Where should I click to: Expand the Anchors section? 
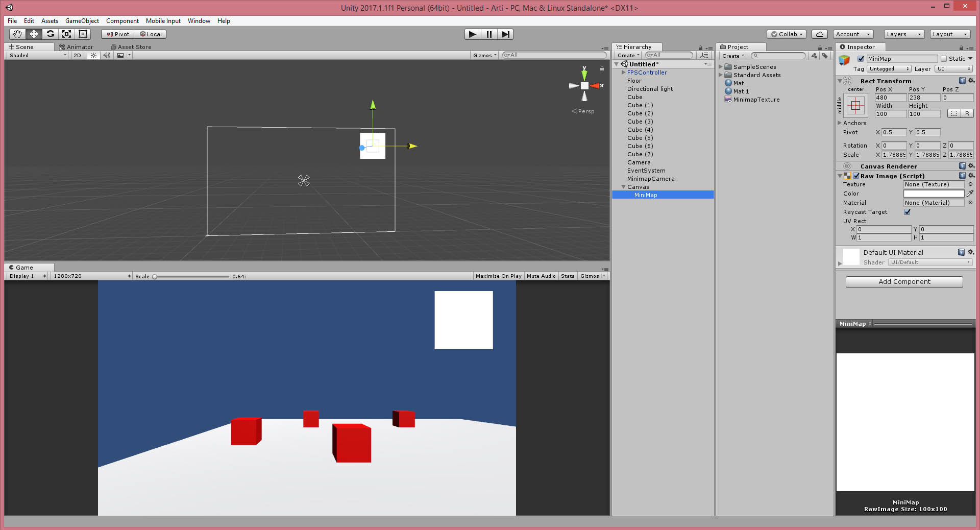click(x=840, y=123)
